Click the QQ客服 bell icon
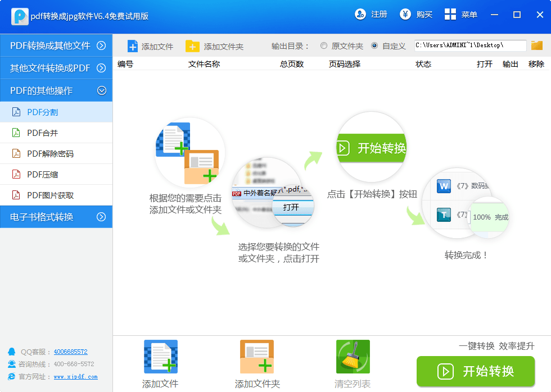Image resolution: width=551 pixels, height=392 pixels. pos(12,352)
